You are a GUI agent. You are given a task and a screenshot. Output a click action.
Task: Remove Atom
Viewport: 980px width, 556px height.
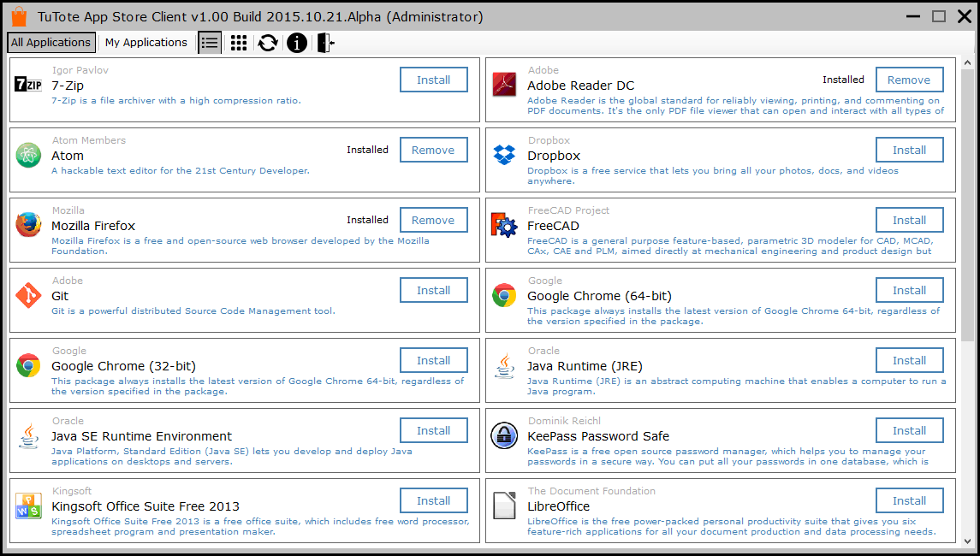(434, 150)
